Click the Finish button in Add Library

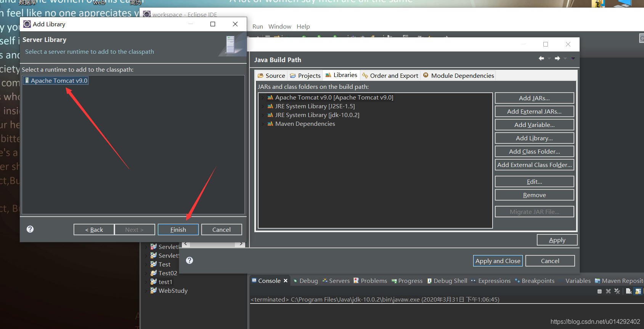[178, 229]
